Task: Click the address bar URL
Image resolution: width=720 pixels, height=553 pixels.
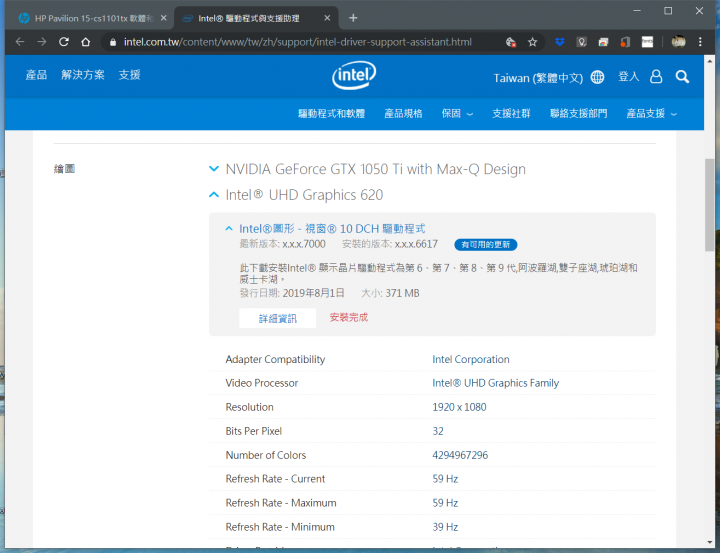Action: (x=298, y=42)
